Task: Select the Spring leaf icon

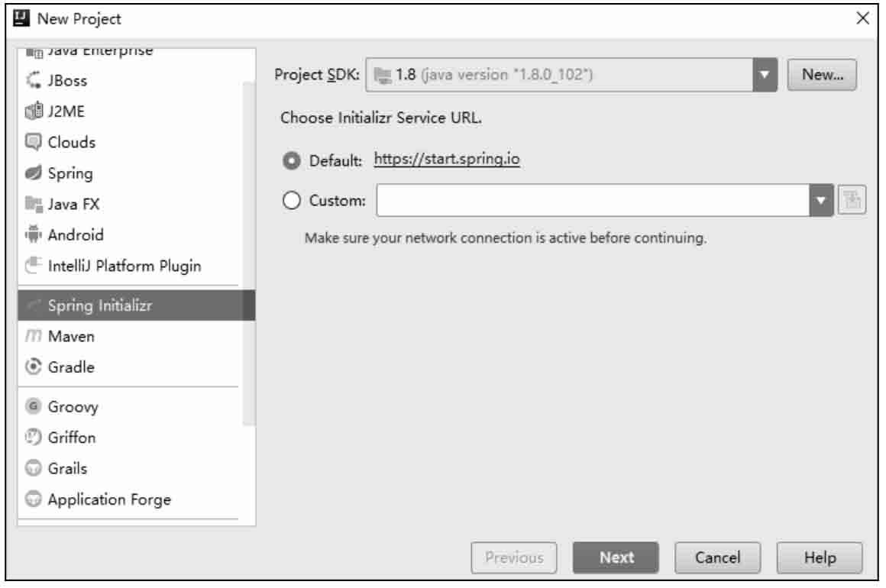Action: [x=34, y=173]
